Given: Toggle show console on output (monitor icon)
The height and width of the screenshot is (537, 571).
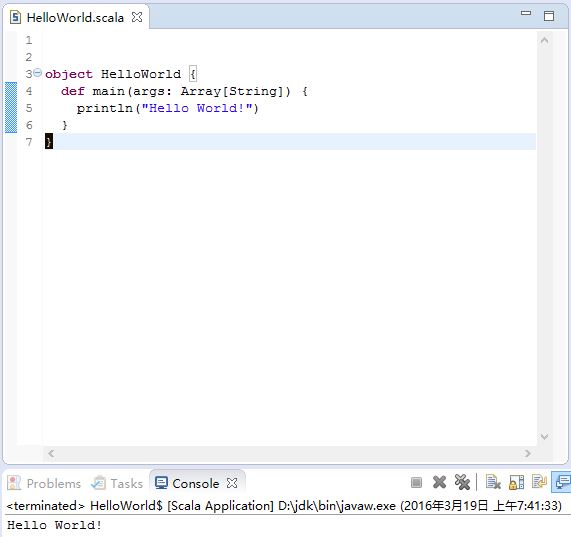Looking at the screenshot, I should tap(563, 482).
